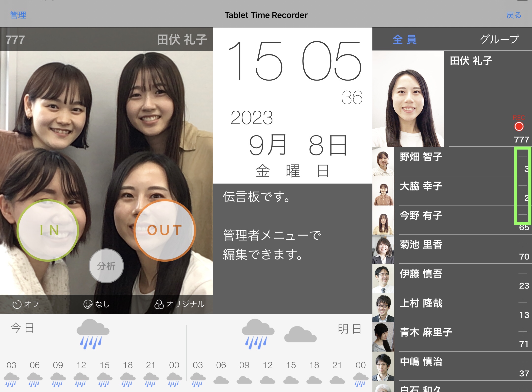Tap the orange OUT clock-out button
This screenshot has height=392, width=532.
165,230
